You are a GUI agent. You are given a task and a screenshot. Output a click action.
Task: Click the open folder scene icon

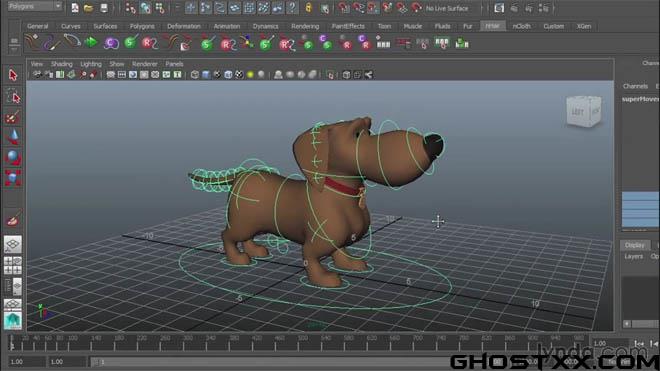89,8
